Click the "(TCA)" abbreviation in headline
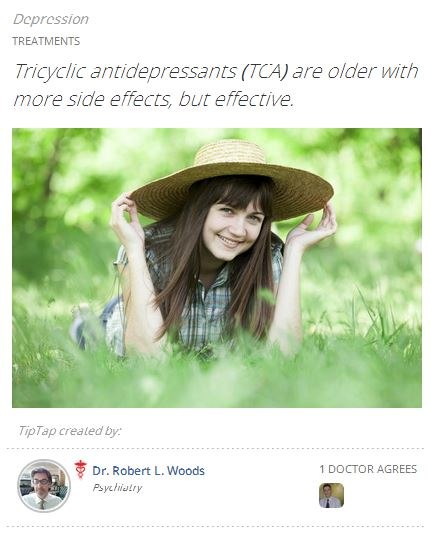The image size is (431, 534). (264, 72)
